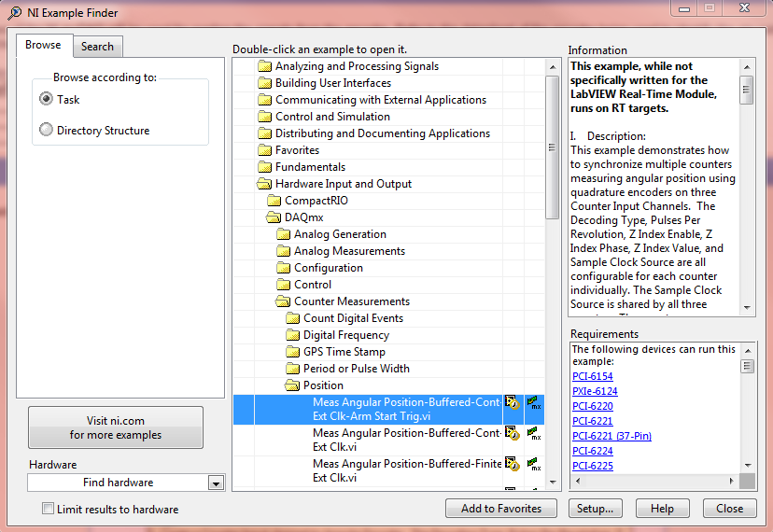Image resolution: width=773 pixels, height=532 pixels.
Task: Open the PCI-6154 device link
Action: coord(593,376)
